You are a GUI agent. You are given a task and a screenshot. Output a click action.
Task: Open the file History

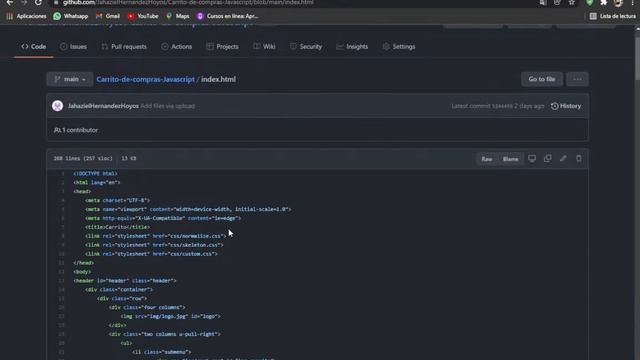point(566,106)
